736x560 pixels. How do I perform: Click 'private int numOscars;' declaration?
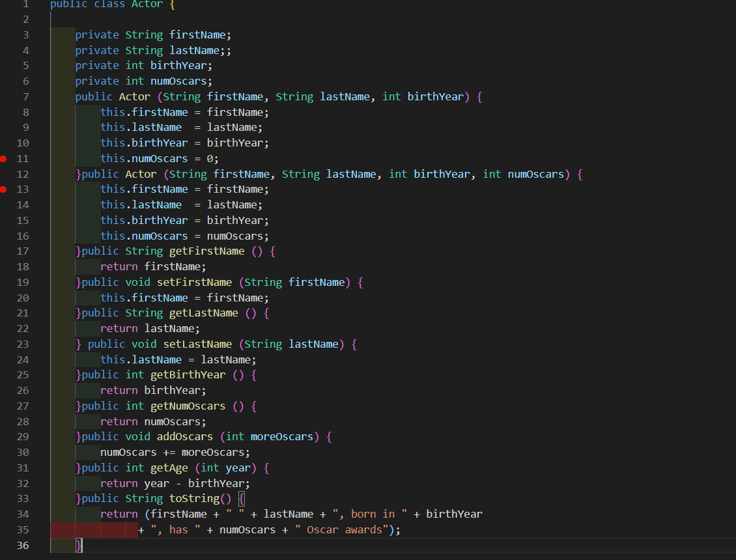click(x=144, y=81)
